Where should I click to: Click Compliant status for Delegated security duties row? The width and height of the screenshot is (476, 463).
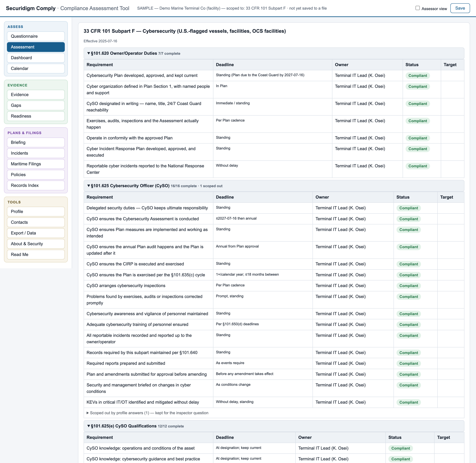[x=408, y=208]
